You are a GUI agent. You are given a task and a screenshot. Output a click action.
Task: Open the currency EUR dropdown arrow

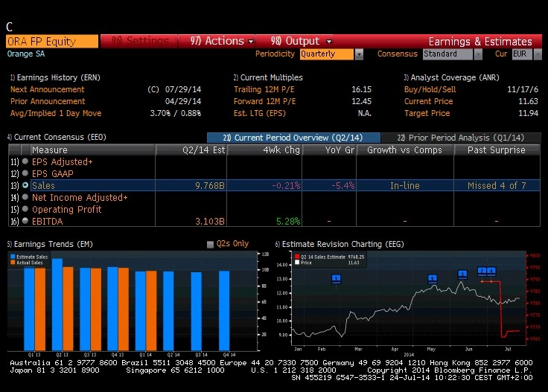[538, 54]
